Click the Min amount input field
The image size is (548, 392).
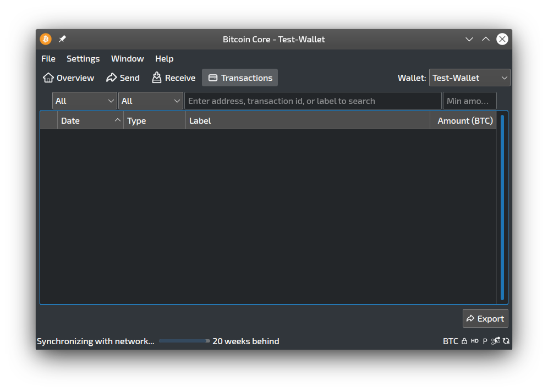tap(470, 101)
